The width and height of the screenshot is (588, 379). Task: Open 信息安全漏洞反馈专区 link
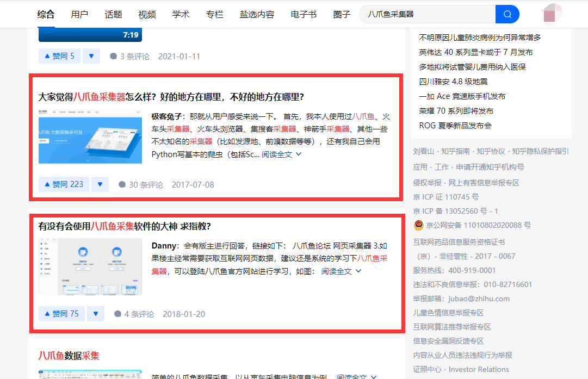(448, 341)
